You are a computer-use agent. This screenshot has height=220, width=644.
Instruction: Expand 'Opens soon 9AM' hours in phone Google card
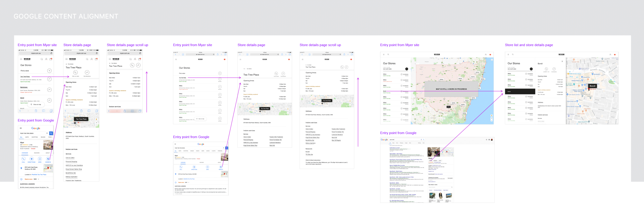click(x=38, y=179)
